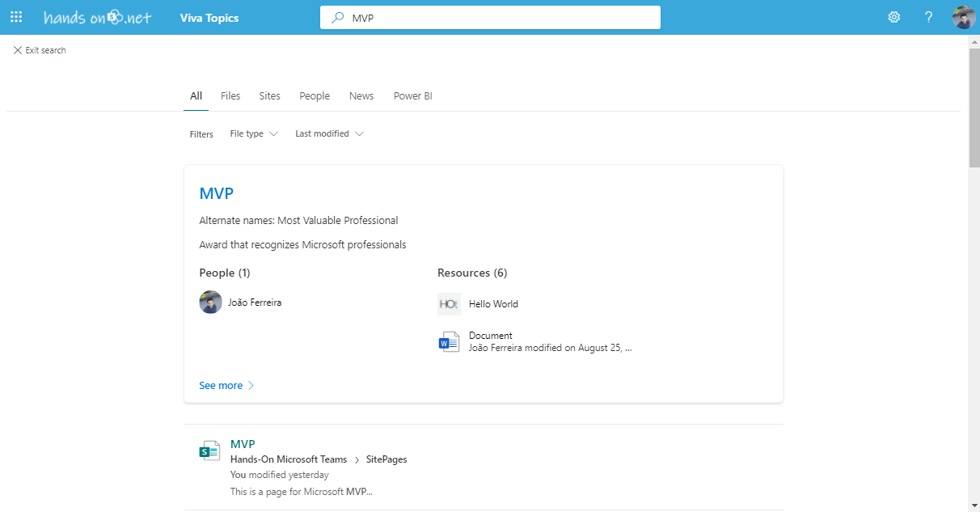Click João Ferreira's profile photo
This screenshot has height=512, width=980.
click(210, 302)
